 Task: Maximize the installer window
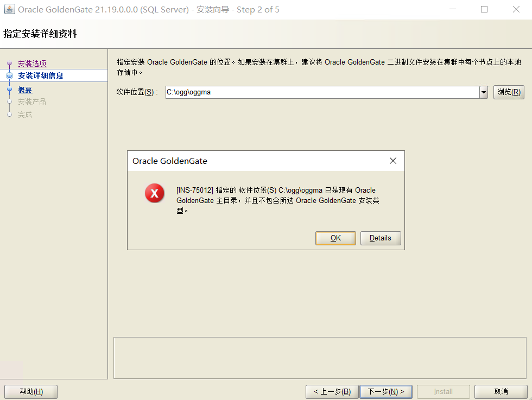(484, 9)
